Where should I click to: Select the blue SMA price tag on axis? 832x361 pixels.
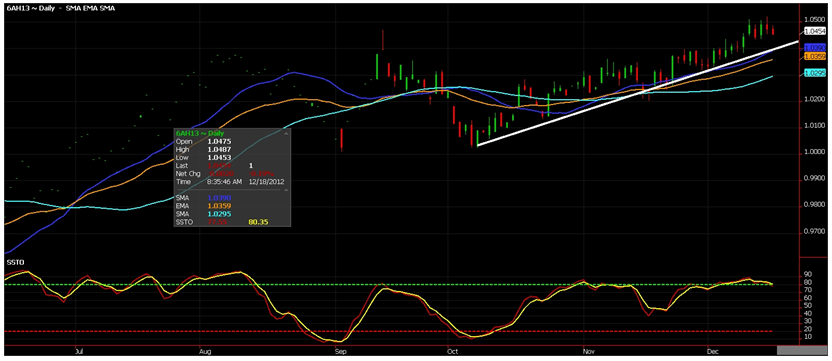tap(814, 47)
